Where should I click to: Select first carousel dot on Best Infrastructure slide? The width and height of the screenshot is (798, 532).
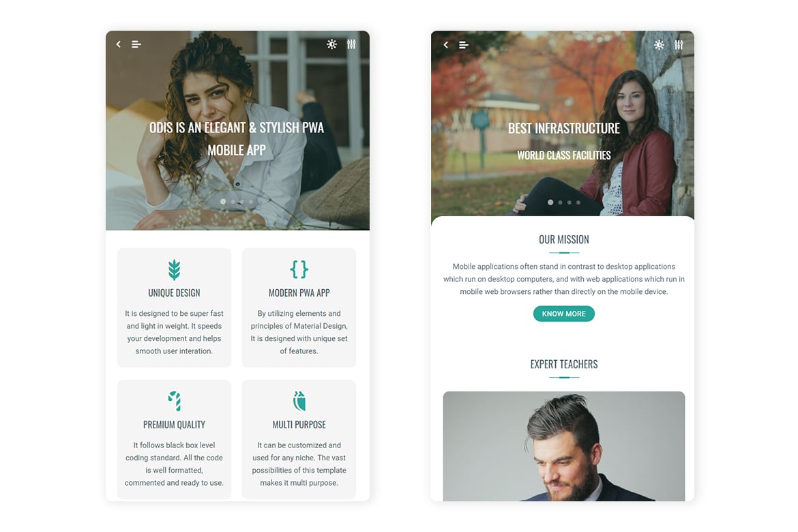(550, 202)
